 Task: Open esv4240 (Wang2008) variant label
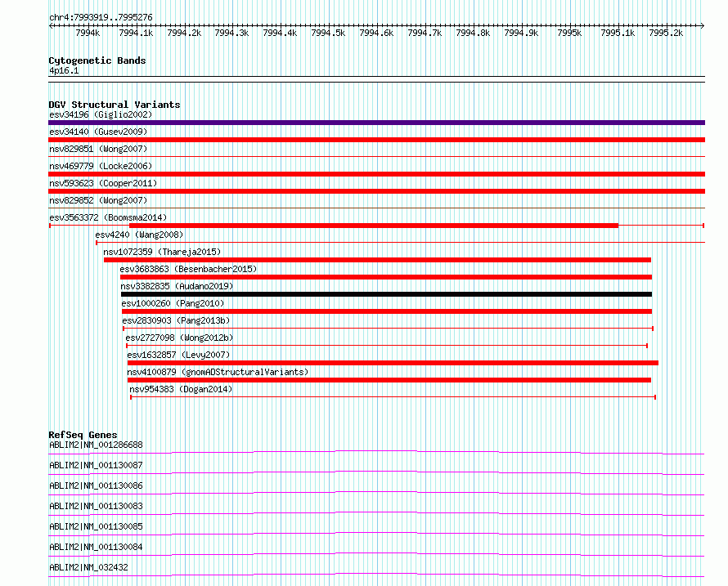[139, 235]
